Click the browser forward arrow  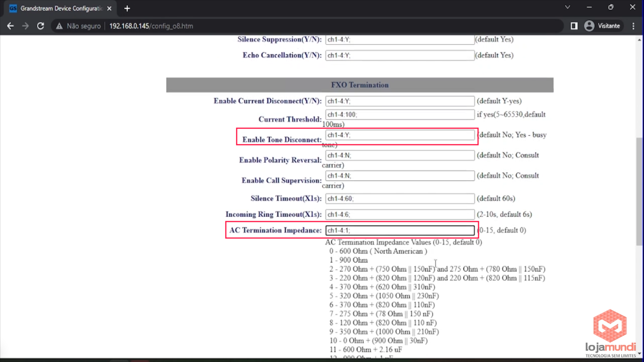click(25, 26)
